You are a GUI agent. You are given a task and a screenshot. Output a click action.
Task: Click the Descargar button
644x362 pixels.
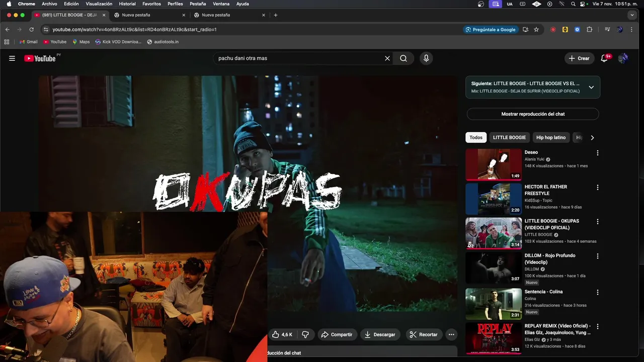click(x=380, y=334)
